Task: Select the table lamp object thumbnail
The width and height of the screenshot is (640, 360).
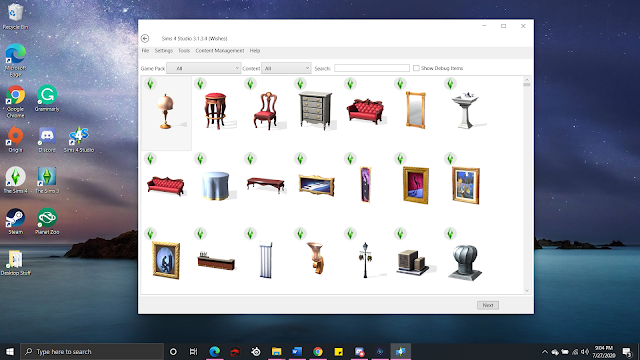Action: [x=166, y=113]
